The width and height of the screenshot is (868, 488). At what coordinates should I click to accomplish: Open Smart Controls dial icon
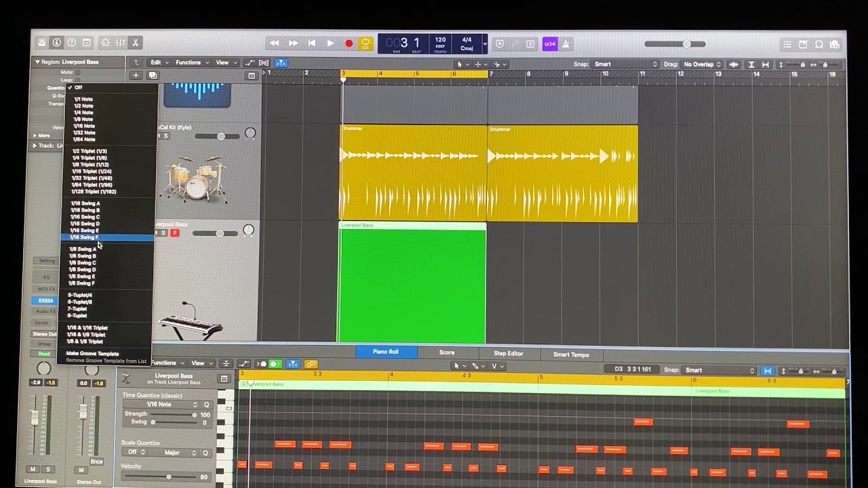pos(106,43)
